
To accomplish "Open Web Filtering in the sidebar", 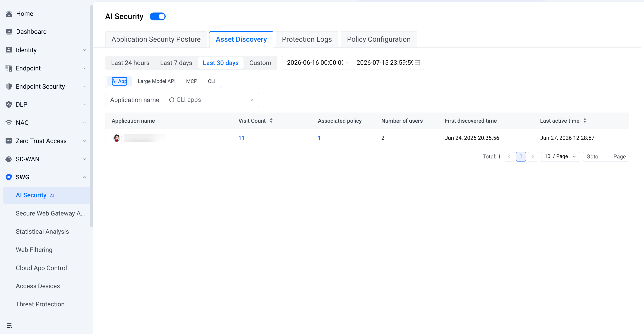I will 34,250.
